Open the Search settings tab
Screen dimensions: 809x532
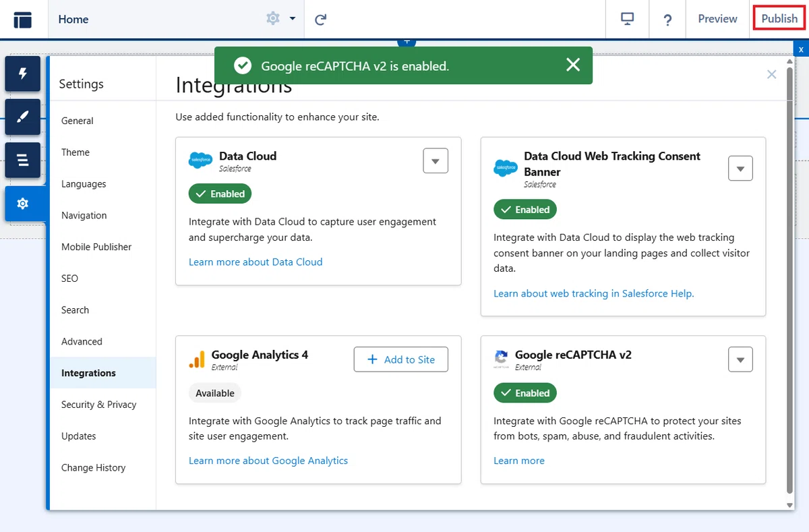click(x=102, y=310)
